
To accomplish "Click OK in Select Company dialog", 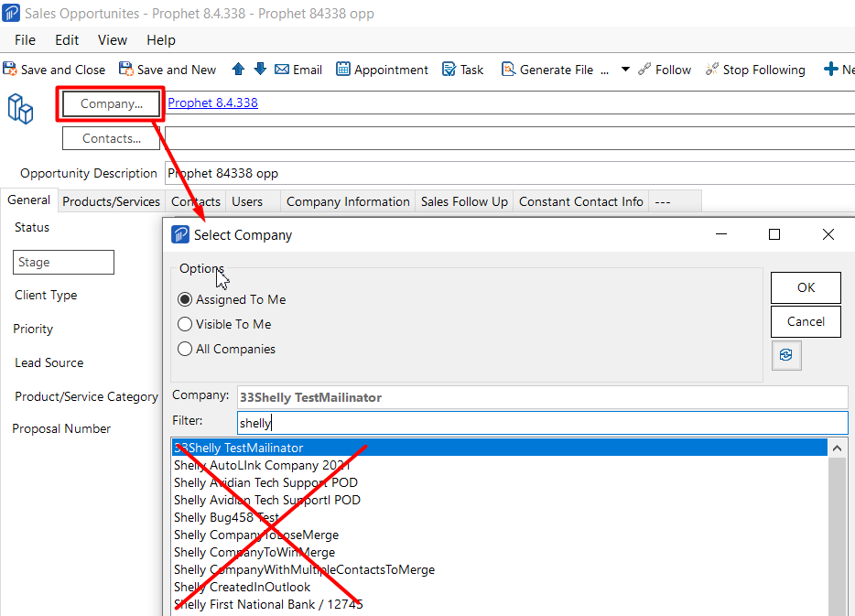I will 806,287.
